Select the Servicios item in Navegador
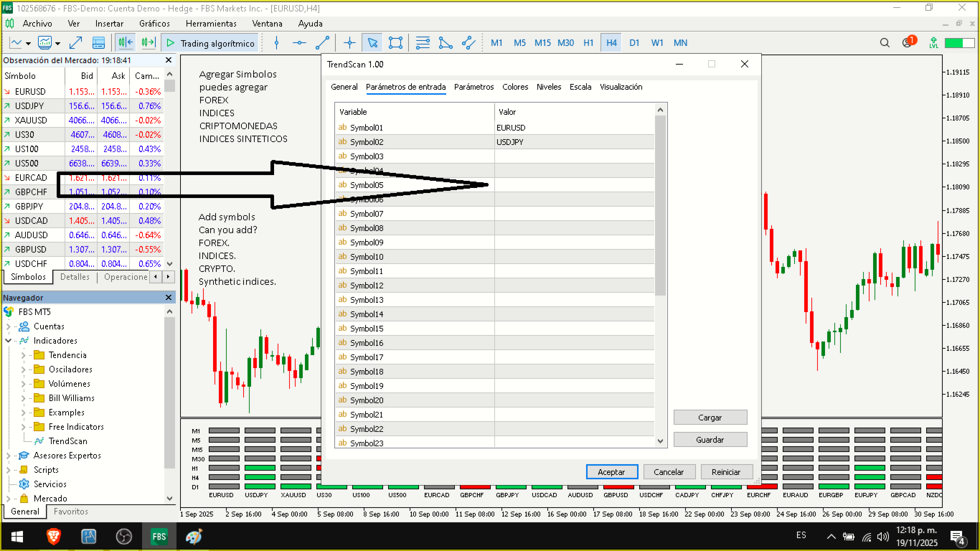This screenshot has height=551, width=980. point(50,484)
